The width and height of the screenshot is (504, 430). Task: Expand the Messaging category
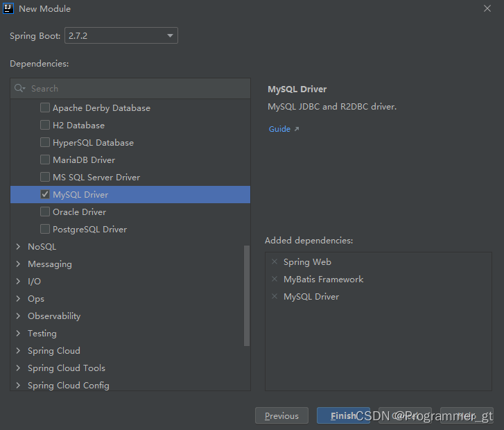[18, 264]
